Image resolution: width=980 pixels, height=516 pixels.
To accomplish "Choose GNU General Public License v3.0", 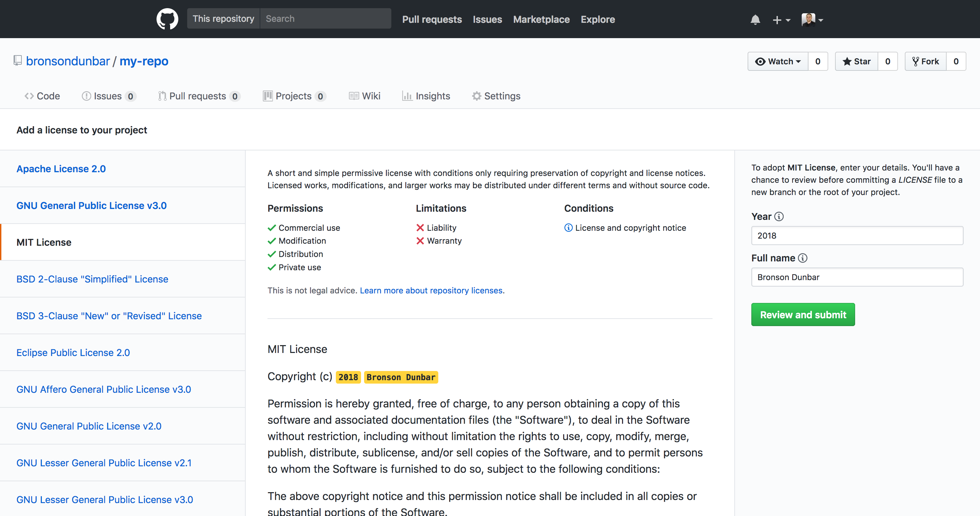I will (91, 206).
